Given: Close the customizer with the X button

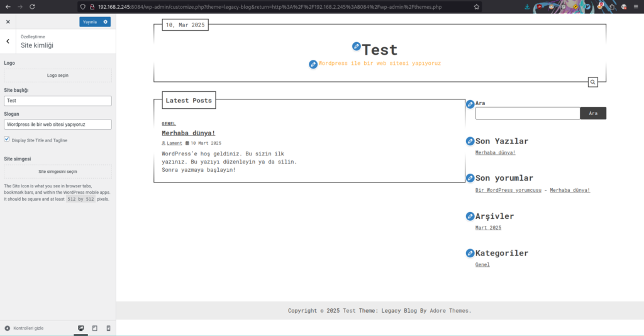Looking at the screenshot, I should (x=8, y=22).
